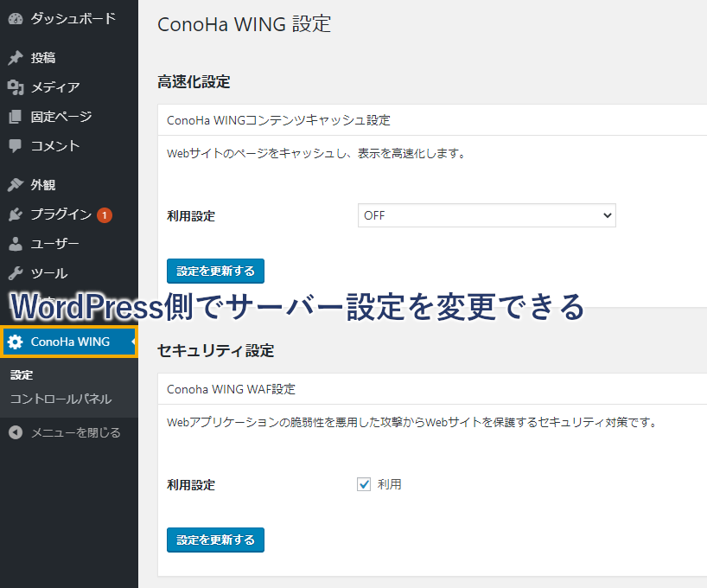This screenshot has width=707, height=588.
Task: Open the ダッシュボード menu
Action: tap(69, 18)
